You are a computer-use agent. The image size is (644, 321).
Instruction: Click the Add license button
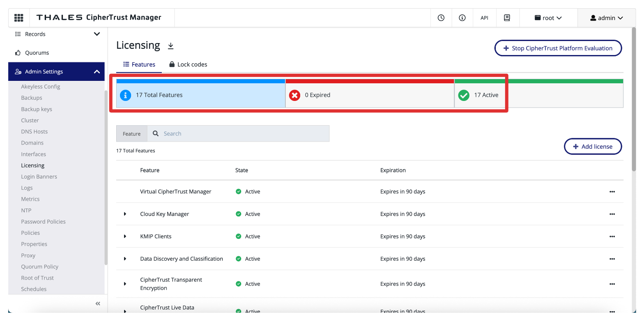(x=593, y=147)
